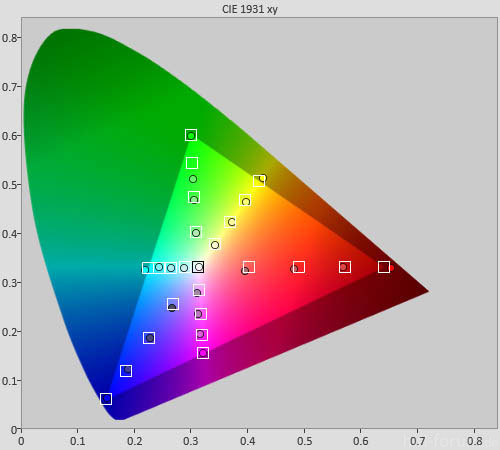Select the outermost yellow target square
The width and height of the screenshot is (500, 450).
[259, 181]
